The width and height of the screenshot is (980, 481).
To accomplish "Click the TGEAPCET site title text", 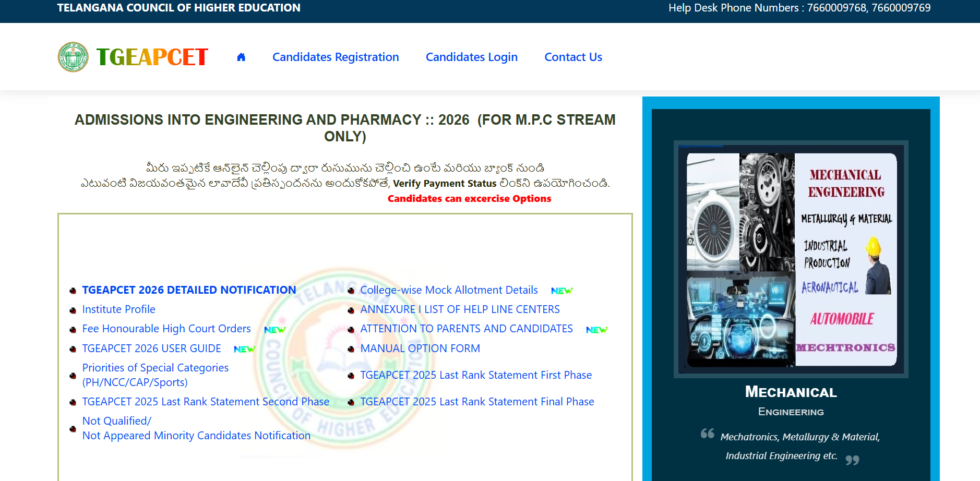I will point(152,57).
